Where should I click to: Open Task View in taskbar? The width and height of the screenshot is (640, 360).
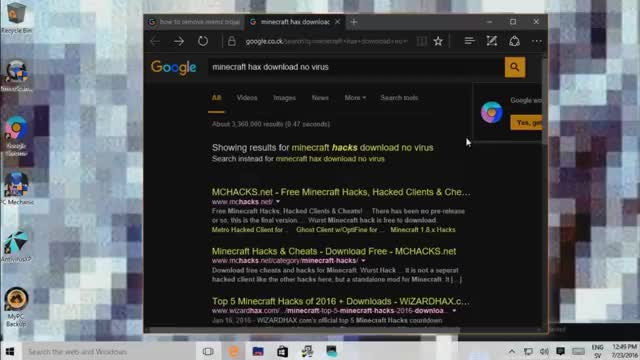(x=208, y=351)
